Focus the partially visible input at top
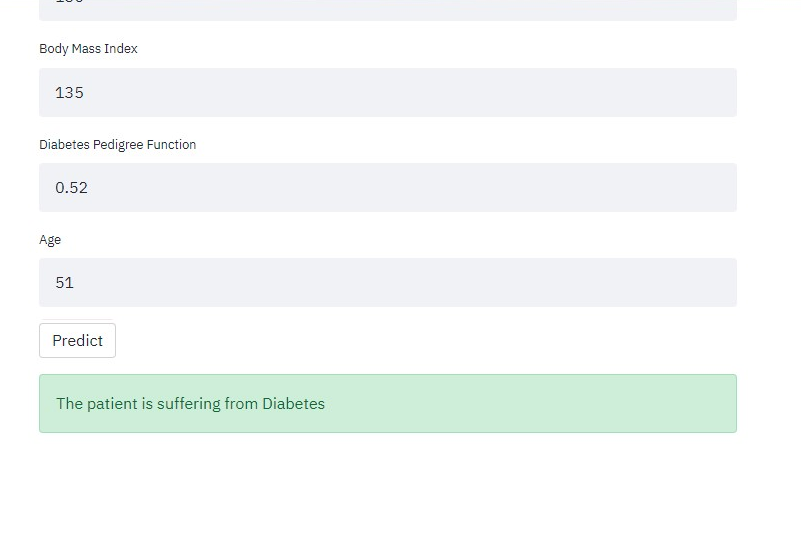The image size is (801, 560). (x=387, y=8)
